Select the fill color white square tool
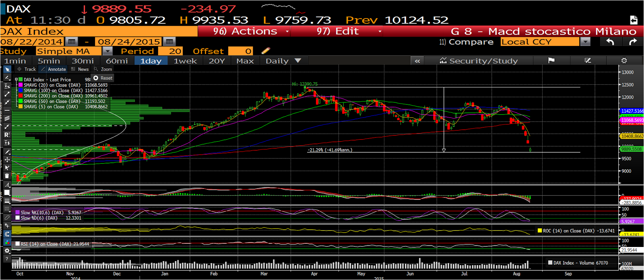This screenshot has height=280, width=644. click(x=7, y=193)
